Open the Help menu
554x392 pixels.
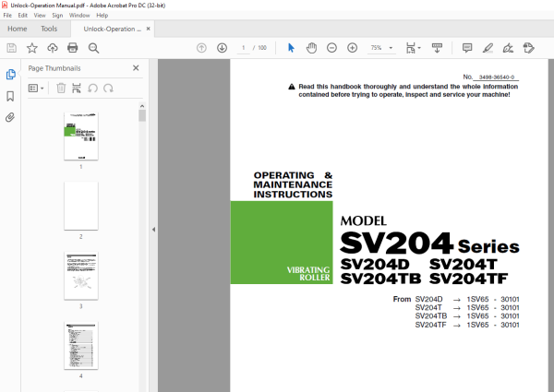[x=102, y=15]
